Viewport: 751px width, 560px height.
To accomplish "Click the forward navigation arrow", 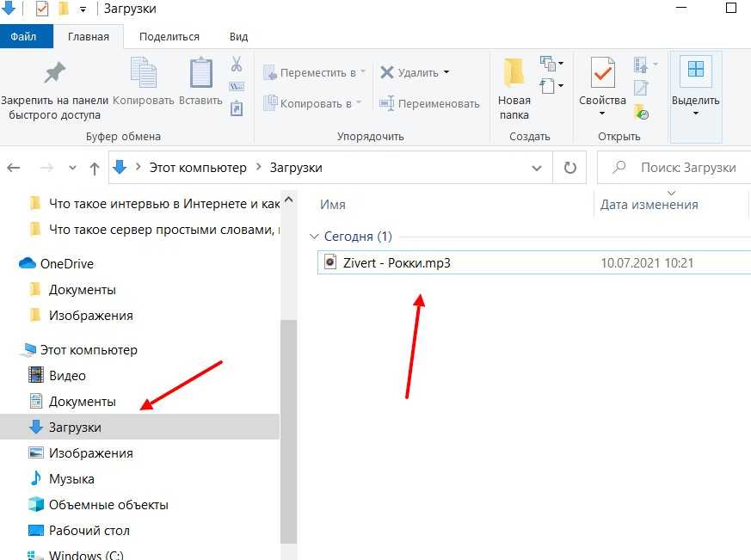I will point(46,168).
